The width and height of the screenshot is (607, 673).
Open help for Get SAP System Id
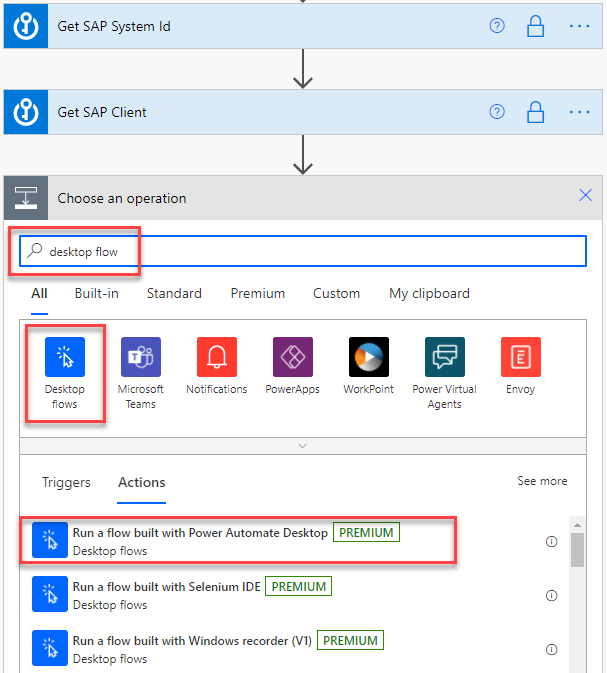[x=497, y=26]
